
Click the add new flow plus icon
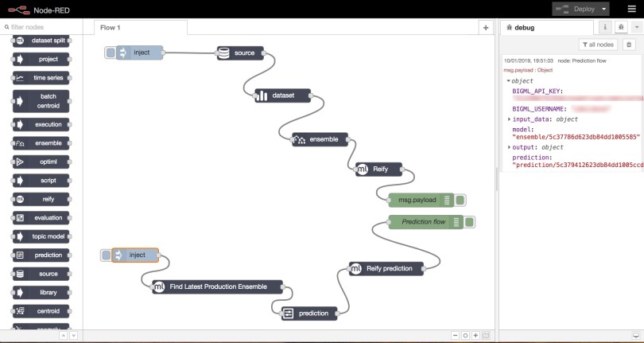tap(485, 27)
